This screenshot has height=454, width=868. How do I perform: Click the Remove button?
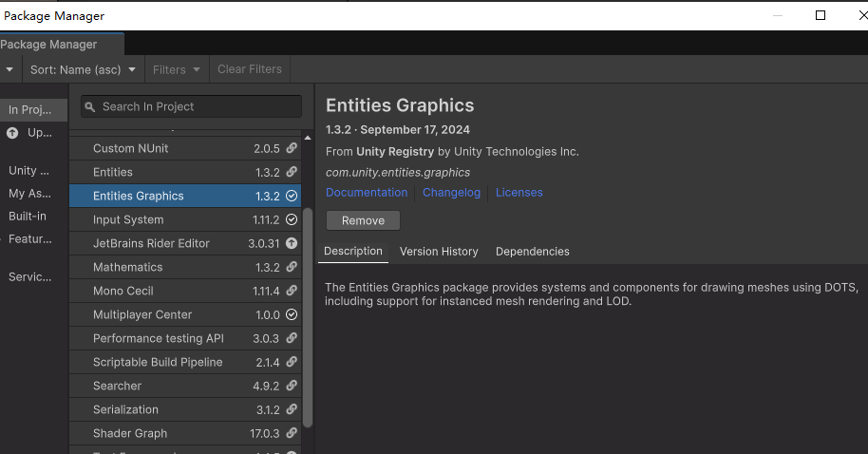363,220
